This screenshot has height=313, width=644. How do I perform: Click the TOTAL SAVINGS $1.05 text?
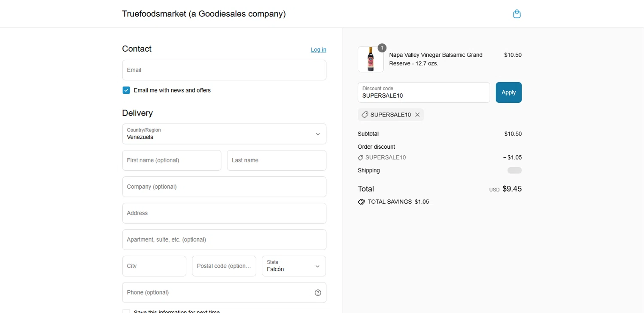click(398, 202)
